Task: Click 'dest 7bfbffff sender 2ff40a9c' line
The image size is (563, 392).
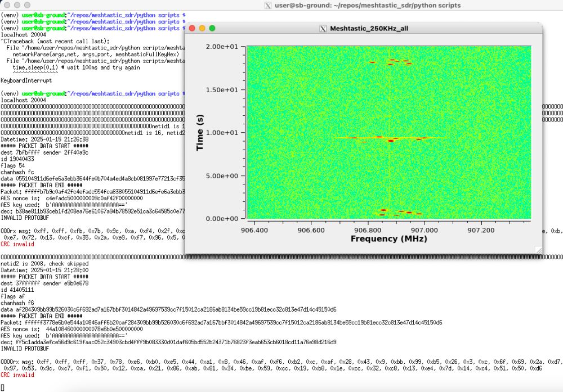Action: point(44,152)
